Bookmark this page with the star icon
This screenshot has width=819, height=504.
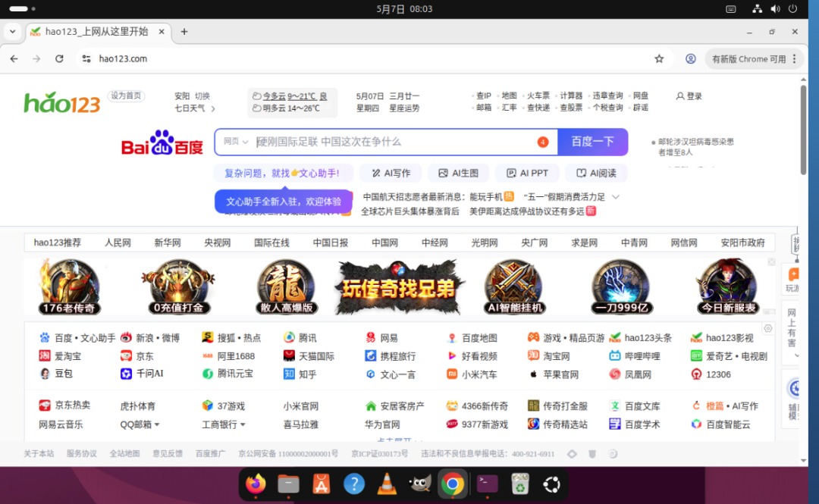point(659,58)
